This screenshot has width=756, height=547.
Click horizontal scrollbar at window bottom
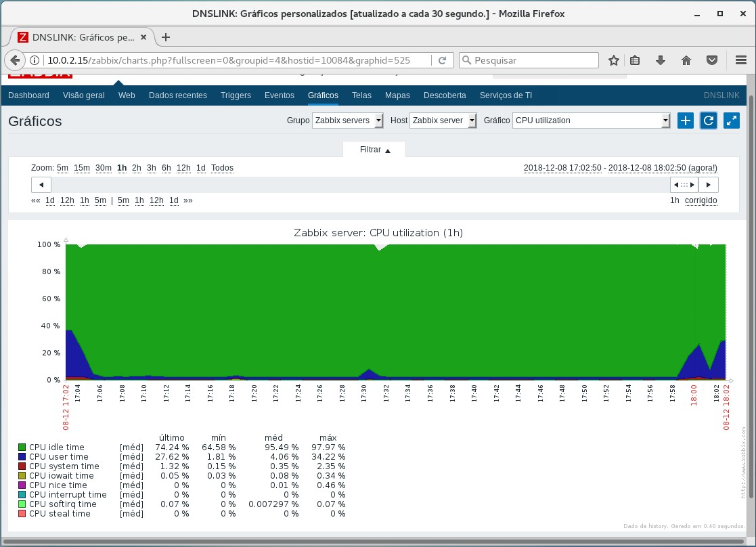point(374,542)
